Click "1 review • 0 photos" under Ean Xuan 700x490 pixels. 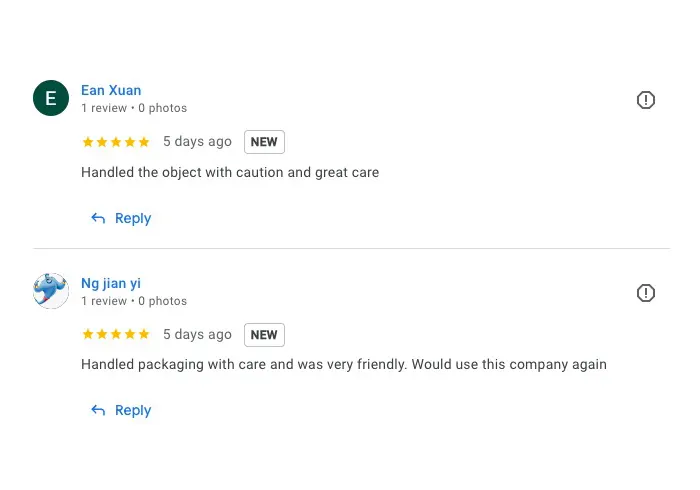(134, 108)
